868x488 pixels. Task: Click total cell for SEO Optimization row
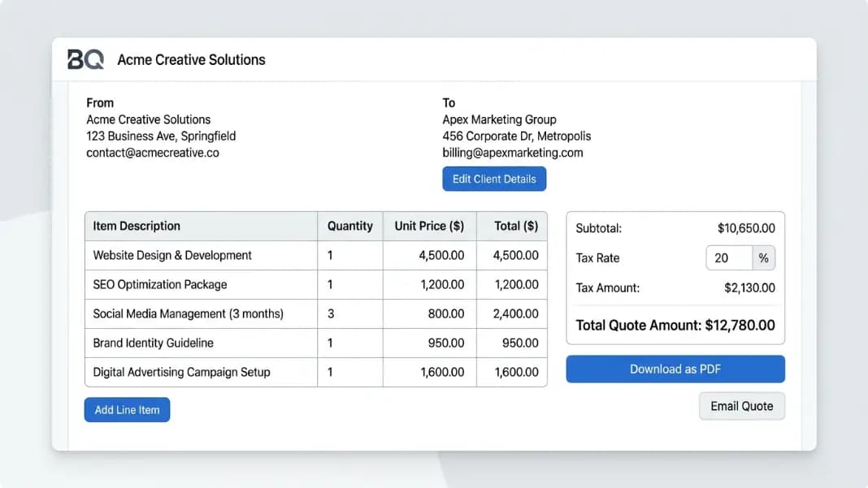[512, 284]
